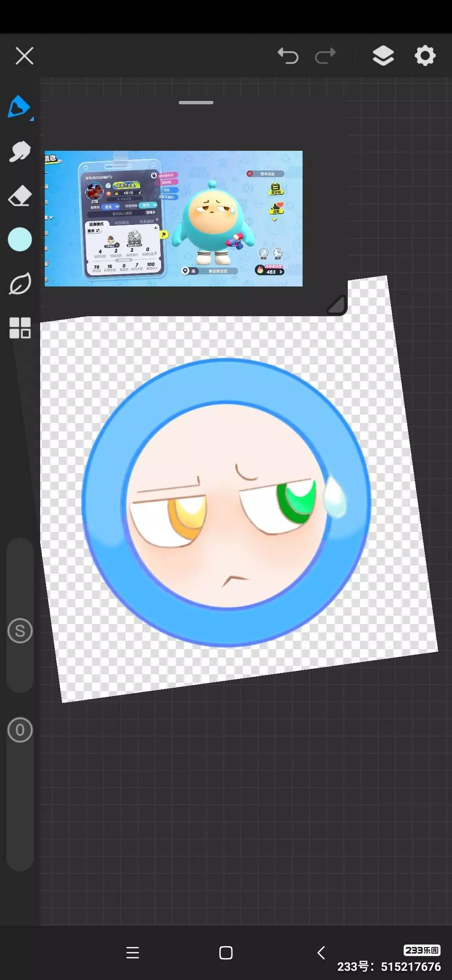452x980 pixels.
Task: Select the Eraser tool
Action: tap(20, 196)
